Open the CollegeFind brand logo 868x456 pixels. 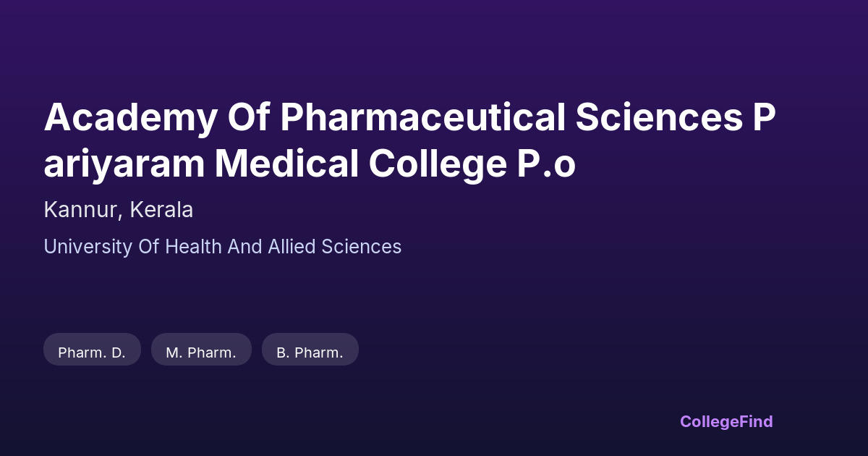[x=726, y=421]
